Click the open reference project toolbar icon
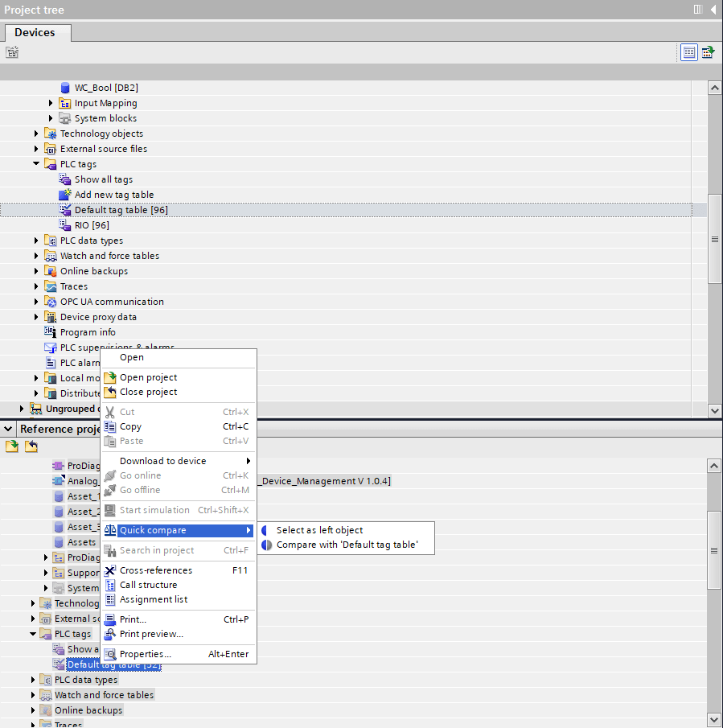The width and height of the screenshot is (723, 728). (x=12, y=446)
